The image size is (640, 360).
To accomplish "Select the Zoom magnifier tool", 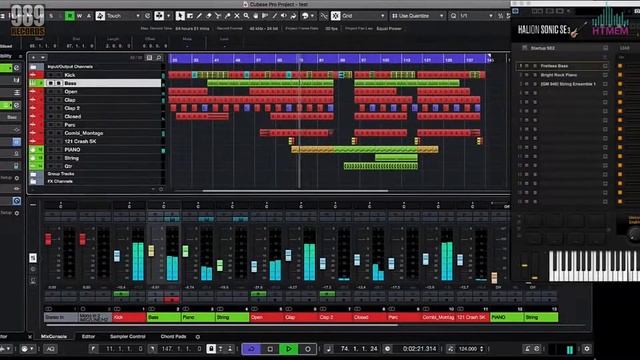I will tap(246, 16).
